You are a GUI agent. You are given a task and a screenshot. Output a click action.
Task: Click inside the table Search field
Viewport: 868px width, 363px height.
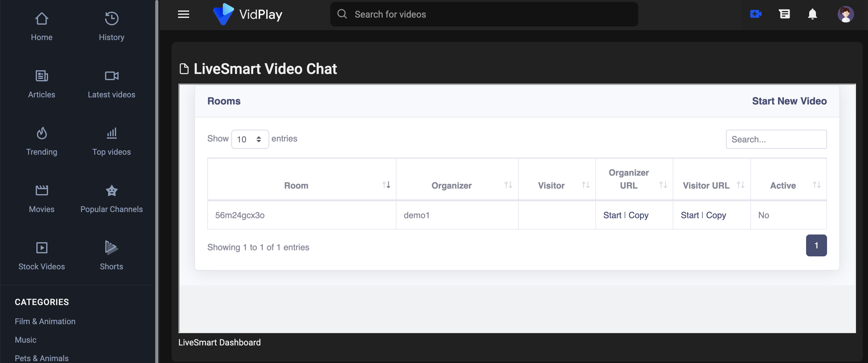pyautogui.click(x=776, y=139)
